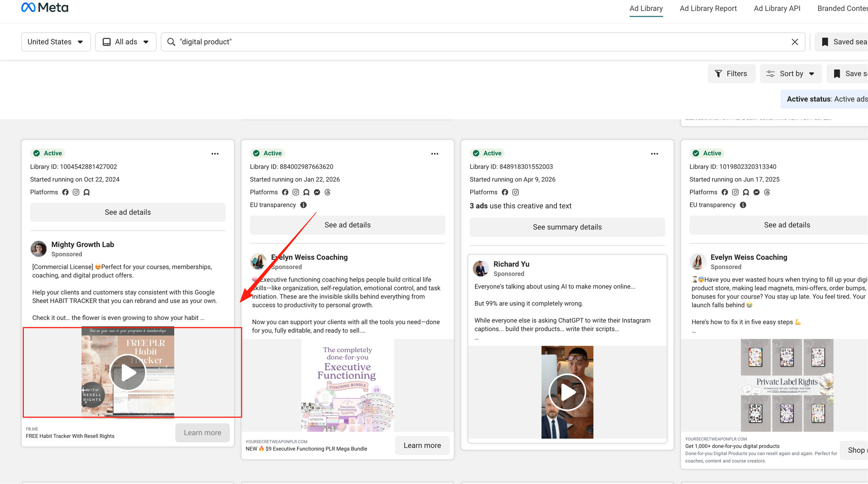
Task: Open three-dot menu on Mighty Growth Lab ad
Action: click(x=215, y=154)
